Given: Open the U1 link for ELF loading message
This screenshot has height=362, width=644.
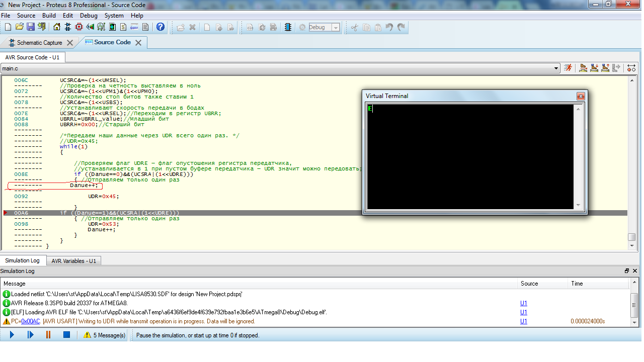Looking at the screenshot, I should tap(524, 312).
